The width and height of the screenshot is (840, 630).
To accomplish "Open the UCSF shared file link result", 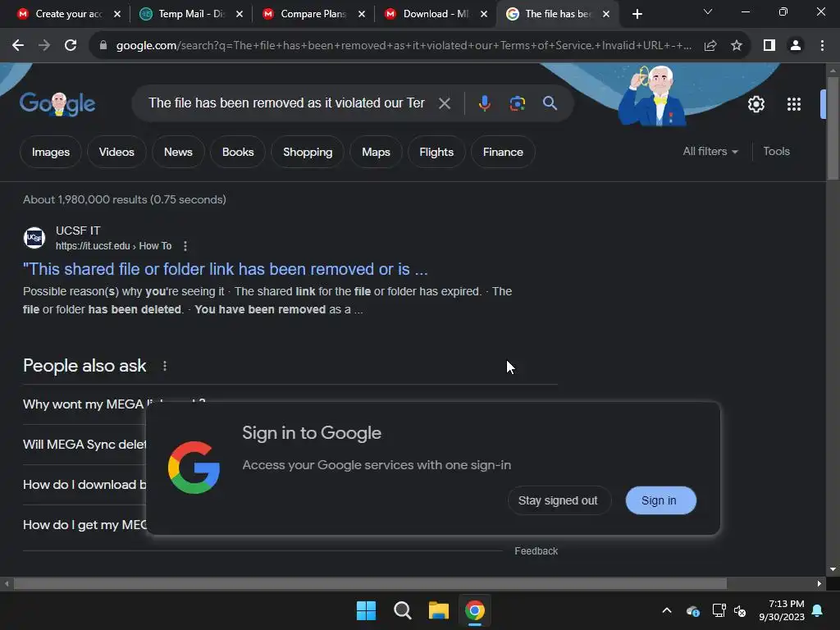I will click(x=225, y=269).
